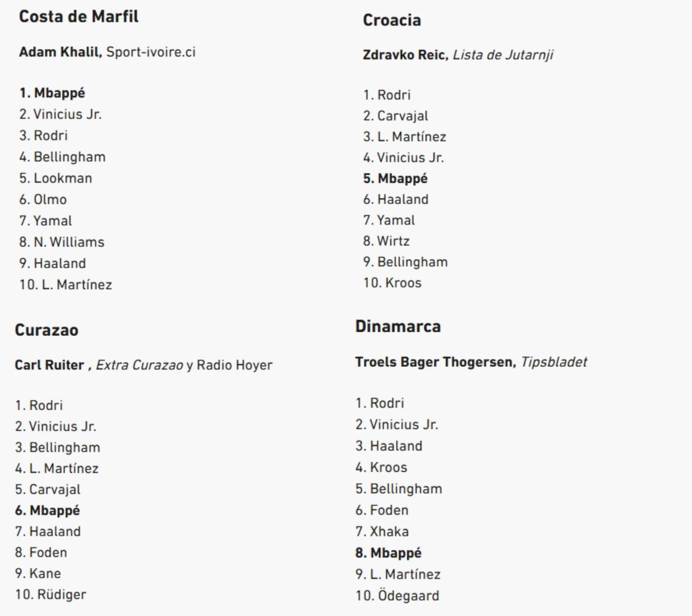The height and width of the screenshot is (616, 692).
Task: Select '8. N. Williams' entry
Action: (x=62, y=242)
